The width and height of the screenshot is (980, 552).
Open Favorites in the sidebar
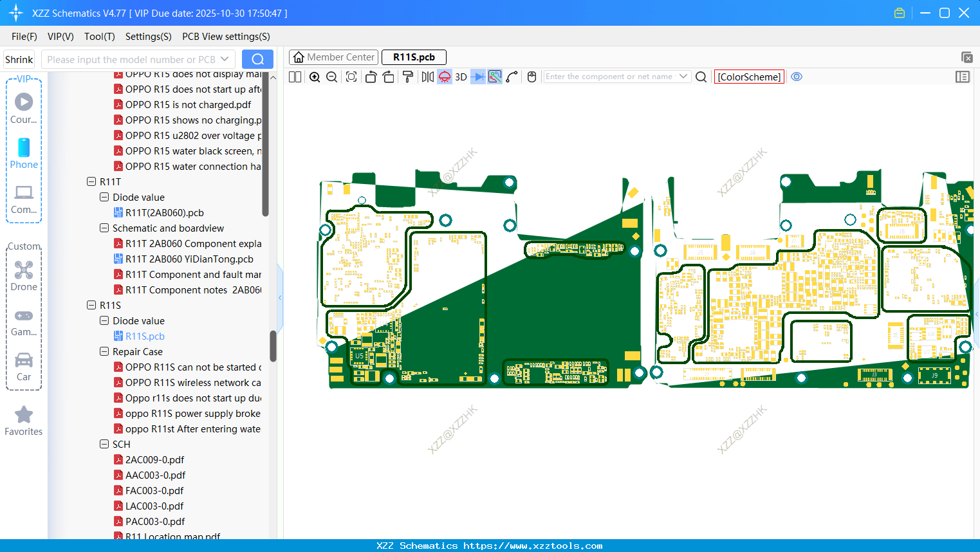coord(24,421)
